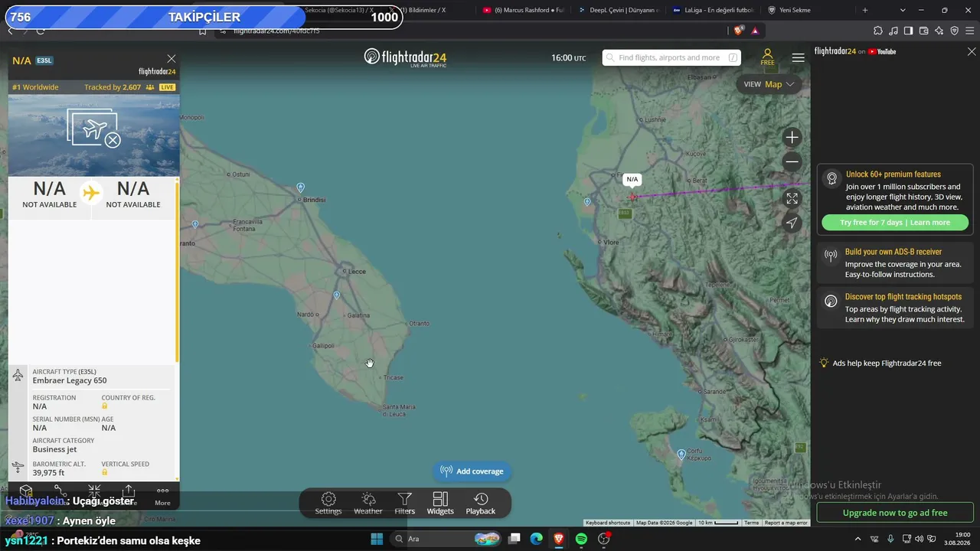
Task: Select the Corfu Kerkyra airport pin
Action: click(681, 455)
